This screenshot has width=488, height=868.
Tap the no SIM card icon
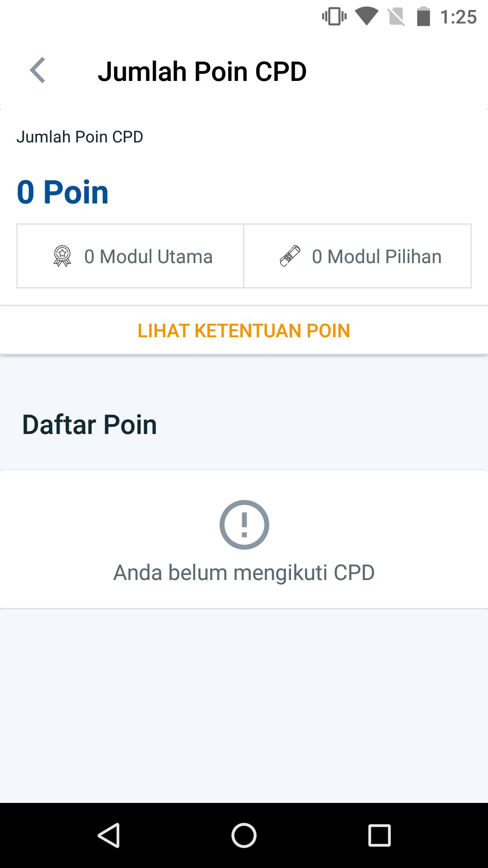click(x=396, y=17)
